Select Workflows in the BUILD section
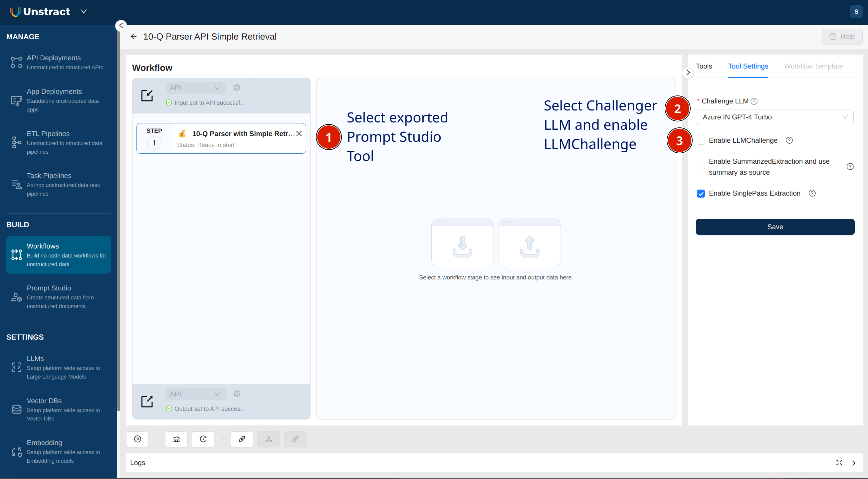 tap(58, 255)
